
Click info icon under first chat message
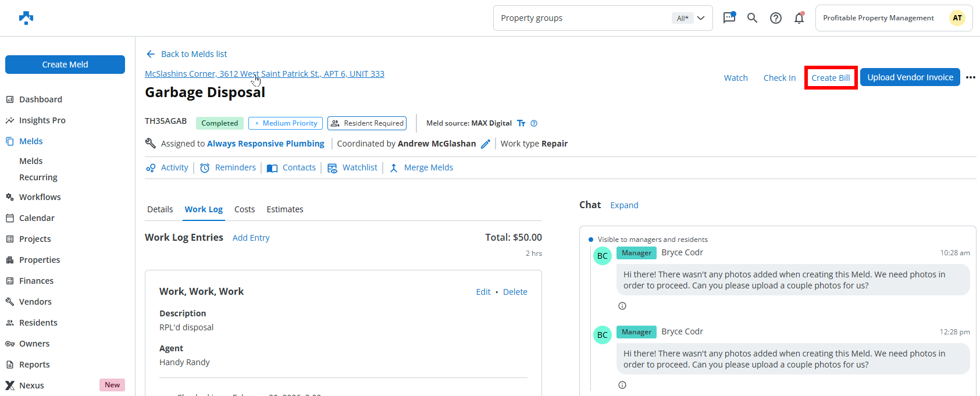point(622,306)
